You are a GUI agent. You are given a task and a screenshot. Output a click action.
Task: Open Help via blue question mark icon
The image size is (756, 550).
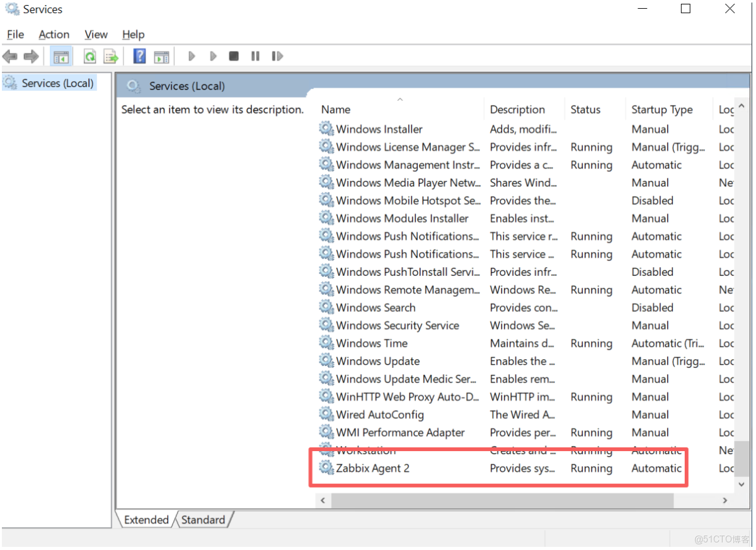click(139, 56)
